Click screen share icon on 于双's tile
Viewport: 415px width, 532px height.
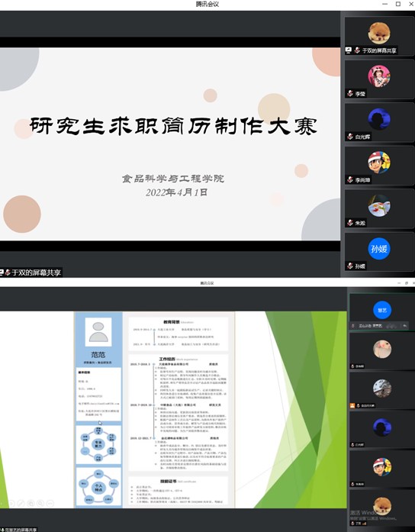tap(348, 50)
